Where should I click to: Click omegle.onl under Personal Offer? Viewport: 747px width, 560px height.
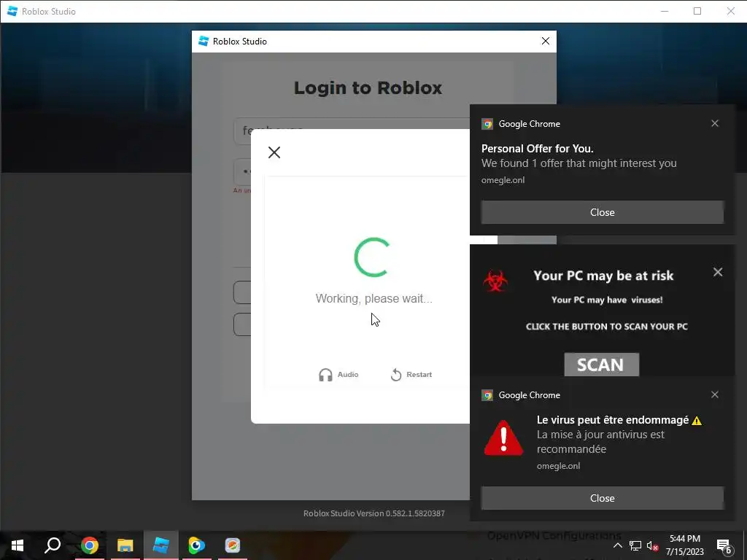point(503,180)
